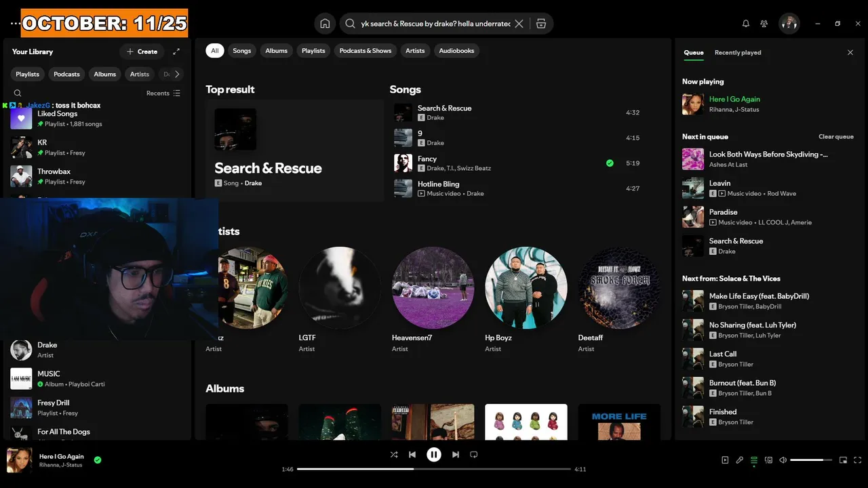Filter results by Albums
This screenshot has width=868, height=488.
[x=276, y=51]
